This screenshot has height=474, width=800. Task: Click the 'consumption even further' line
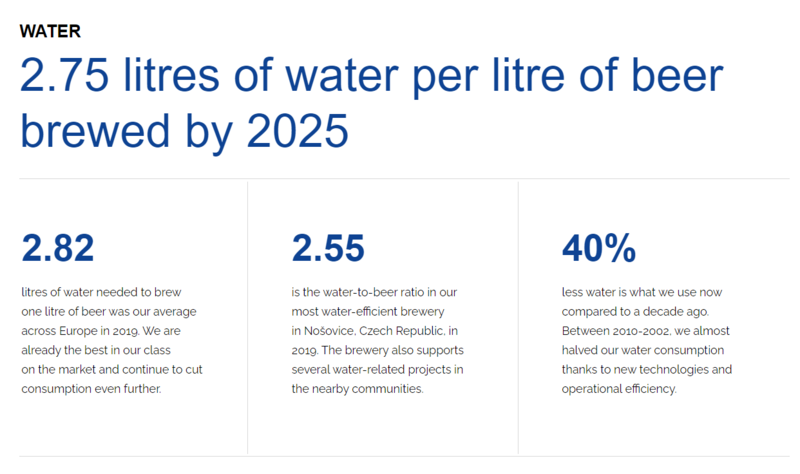pyautogui.click(x=91, y=389)
